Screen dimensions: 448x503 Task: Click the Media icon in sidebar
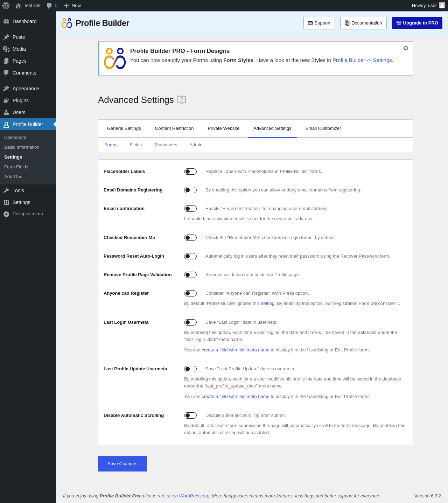click(6, 49)
